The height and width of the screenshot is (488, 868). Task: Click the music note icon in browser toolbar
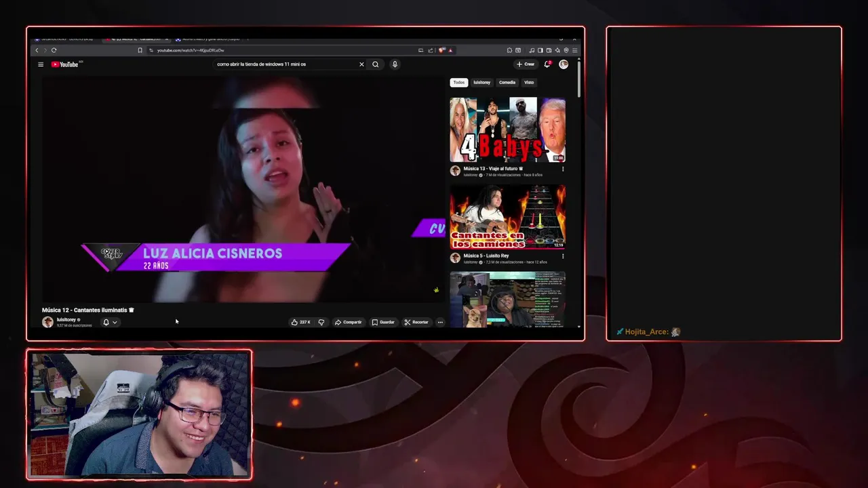532,50
